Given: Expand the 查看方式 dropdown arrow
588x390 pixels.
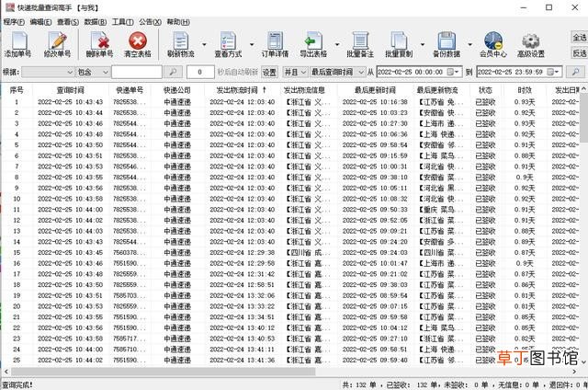Looking at the screenshot, I should [x=252, y=44].
